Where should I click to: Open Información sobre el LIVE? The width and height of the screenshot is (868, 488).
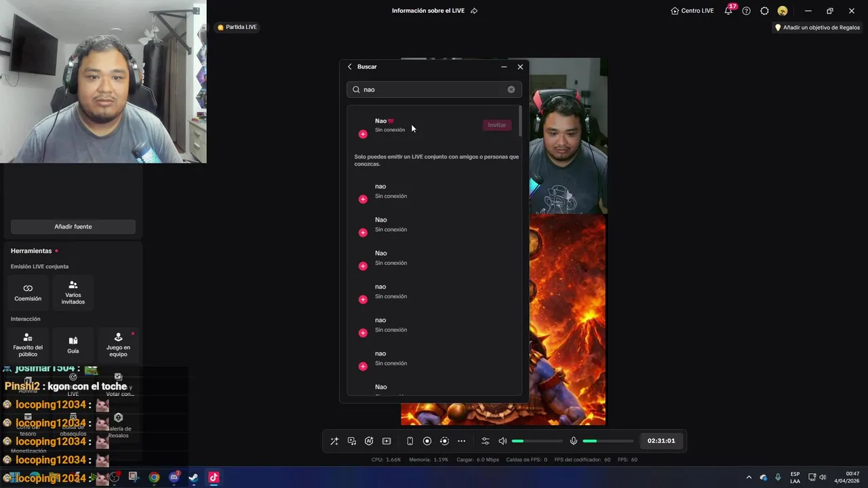coord(428,11)
